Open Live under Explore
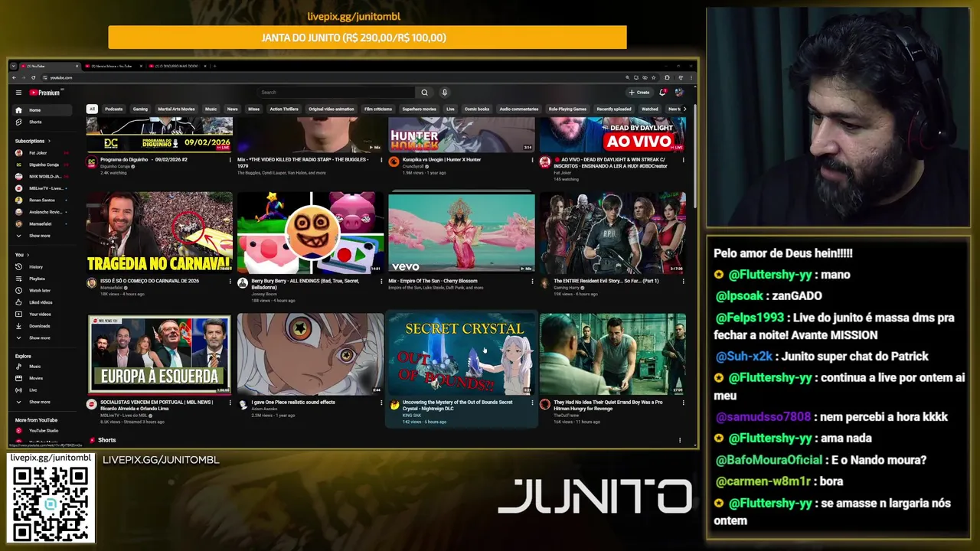 coord(41,390)
